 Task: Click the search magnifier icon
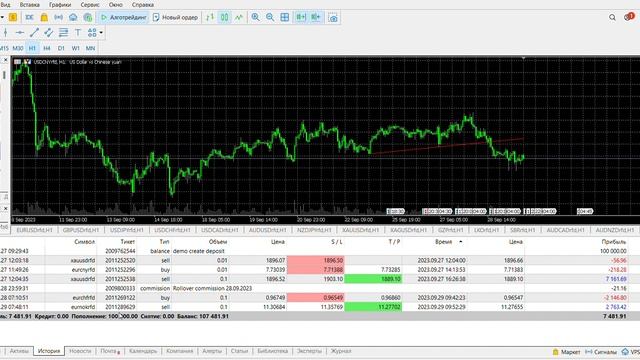[x=612, y=17]
